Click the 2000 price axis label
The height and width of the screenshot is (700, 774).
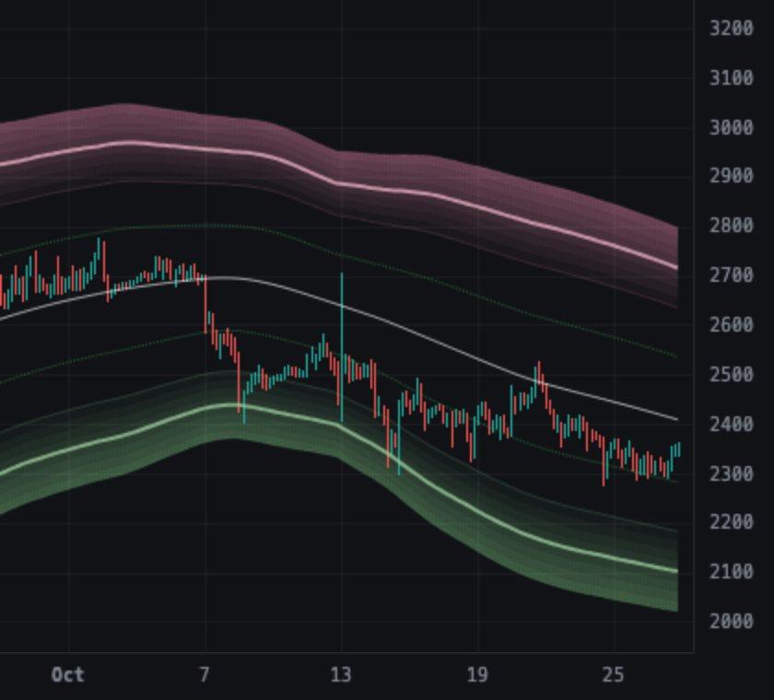[731, 621]
